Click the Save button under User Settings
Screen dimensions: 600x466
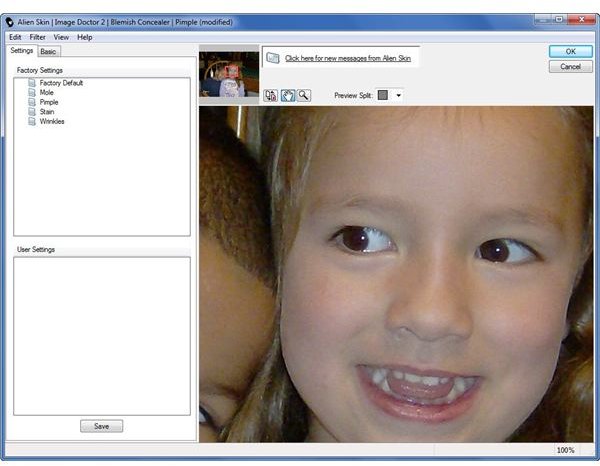point(101,426)
